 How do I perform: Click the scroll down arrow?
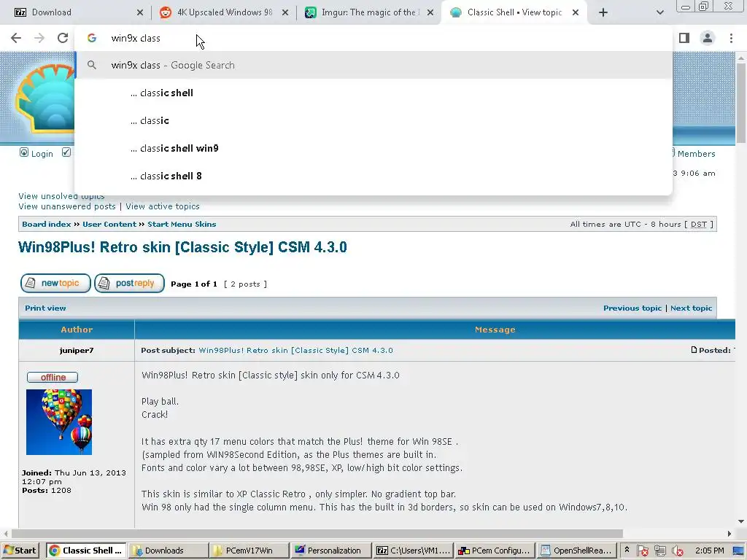741,522
